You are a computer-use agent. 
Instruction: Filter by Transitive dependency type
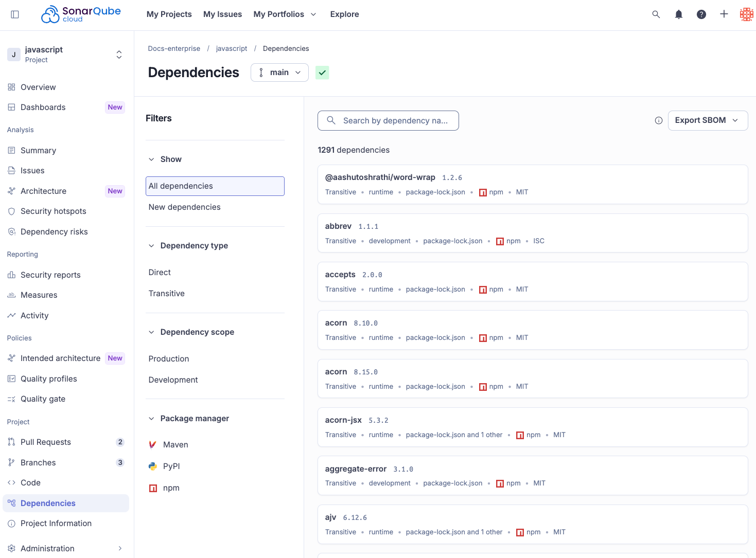(x=215, y=294)
